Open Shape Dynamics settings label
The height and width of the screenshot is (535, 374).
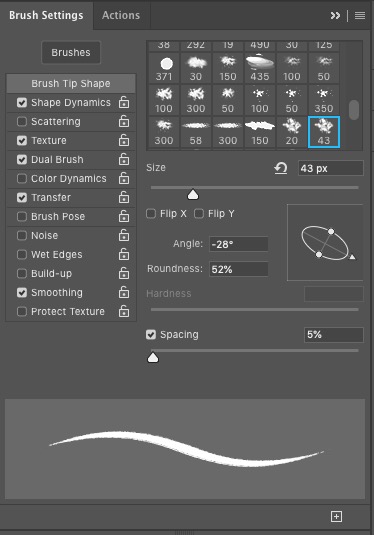tap(71, 102)
